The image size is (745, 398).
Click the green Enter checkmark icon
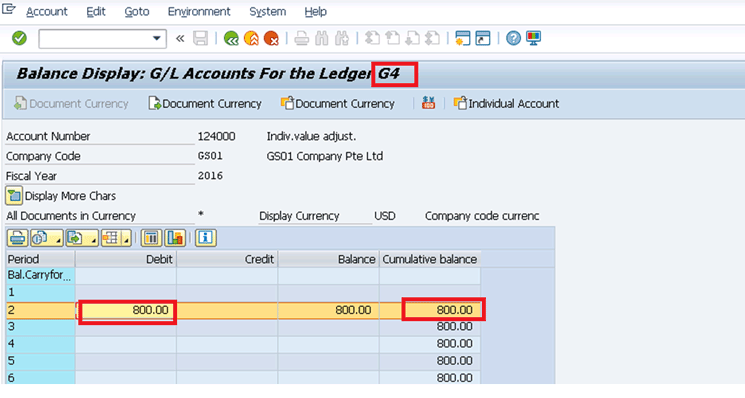pyautogui.click(x=19, y=38)
